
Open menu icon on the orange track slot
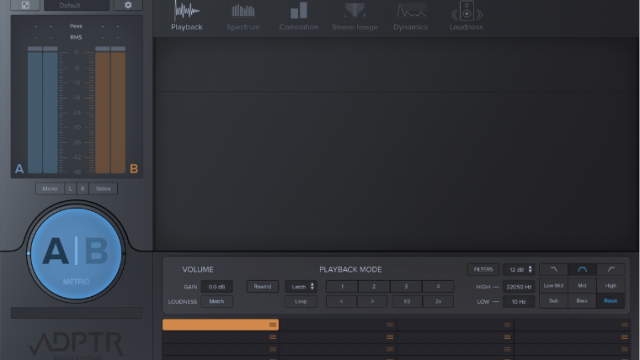[x=273, y=325]
